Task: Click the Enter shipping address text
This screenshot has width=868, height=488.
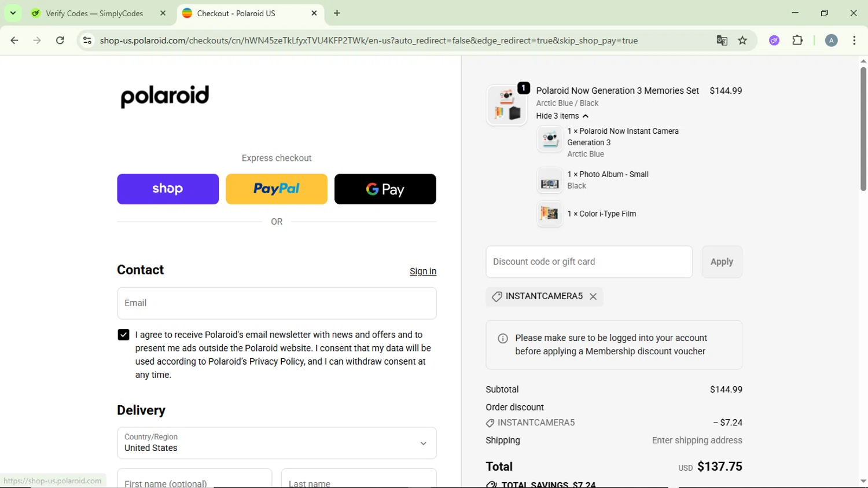Action: [x=697, y=441]
